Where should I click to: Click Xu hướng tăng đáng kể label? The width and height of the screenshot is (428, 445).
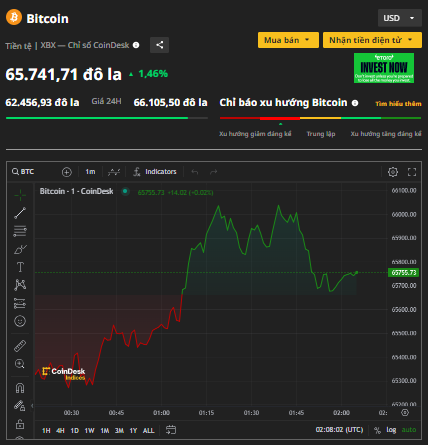click(386, 134)
